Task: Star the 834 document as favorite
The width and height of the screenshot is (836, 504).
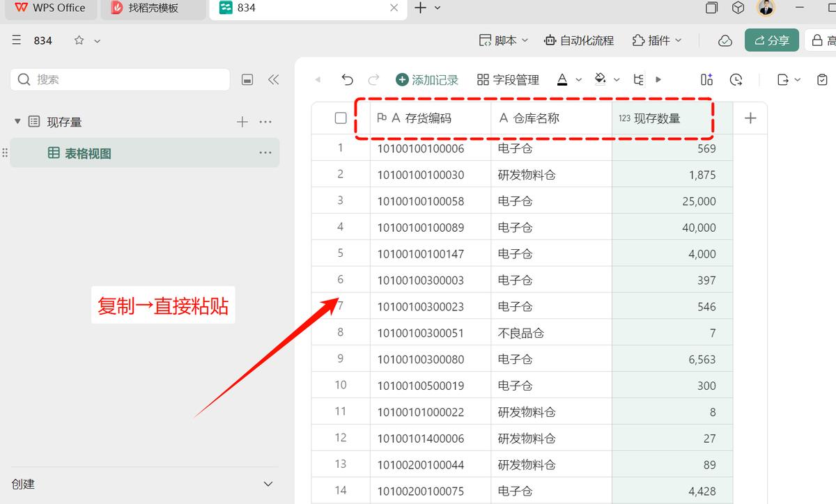Action: [79, 40]
